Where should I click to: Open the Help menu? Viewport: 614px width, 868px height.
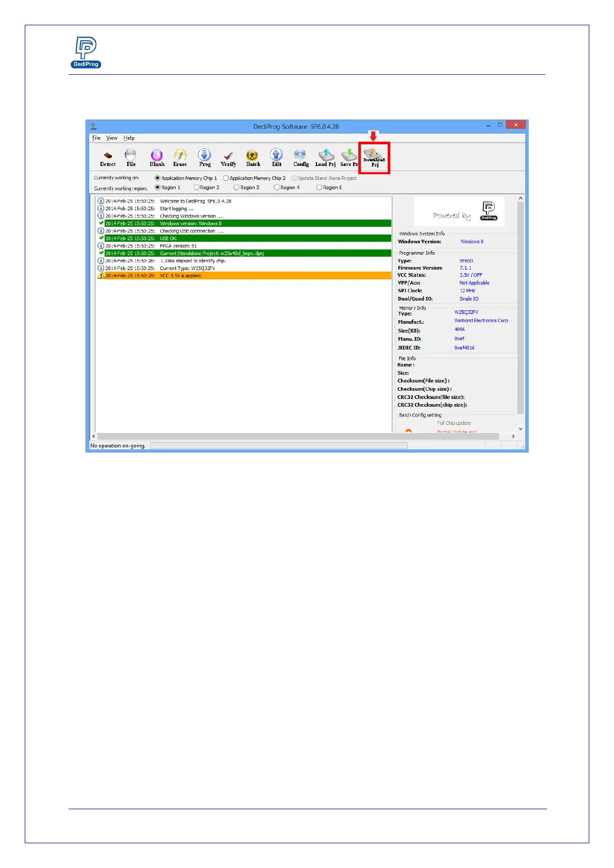(129, 138)
